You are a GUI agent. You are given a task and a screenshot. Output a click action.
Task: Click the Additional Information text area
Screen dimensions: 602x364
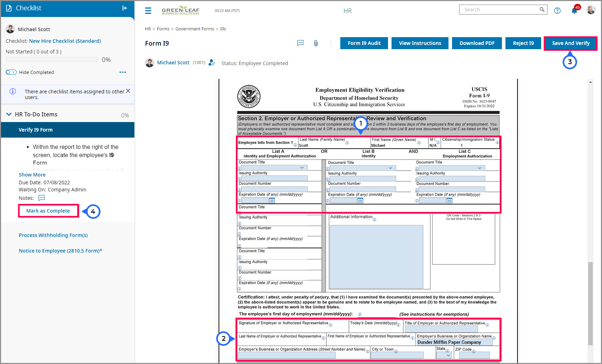376,257
